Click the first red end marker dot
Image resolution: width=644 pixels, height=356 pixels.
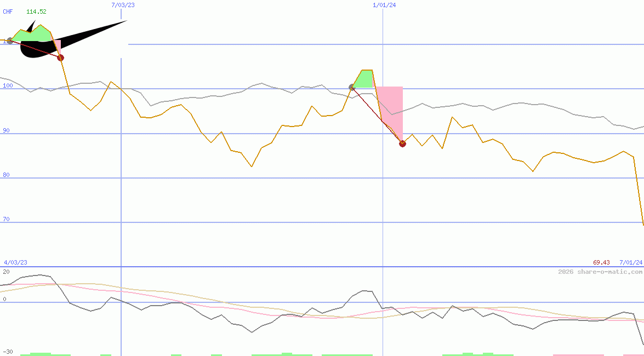(60, 58)
